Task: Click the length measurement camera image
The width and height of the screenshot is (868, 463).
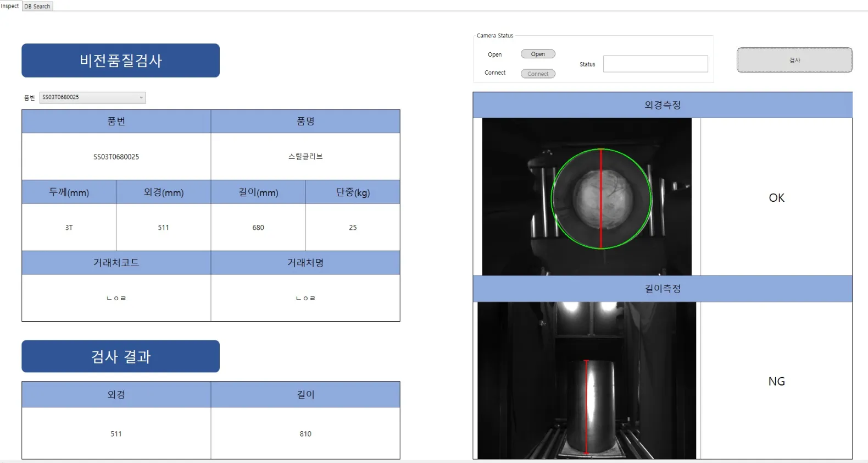Action: (587, 380)
